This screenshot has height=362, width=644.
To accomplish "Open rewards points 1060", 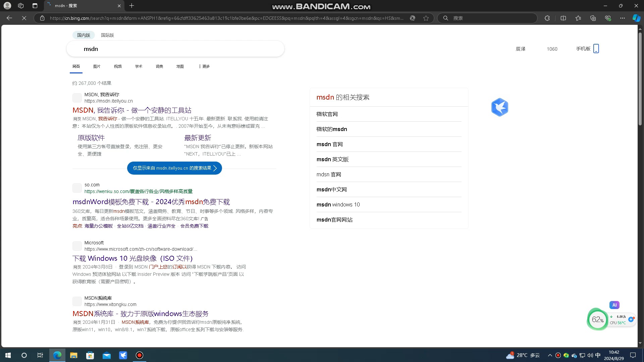I will coord(552,49).
